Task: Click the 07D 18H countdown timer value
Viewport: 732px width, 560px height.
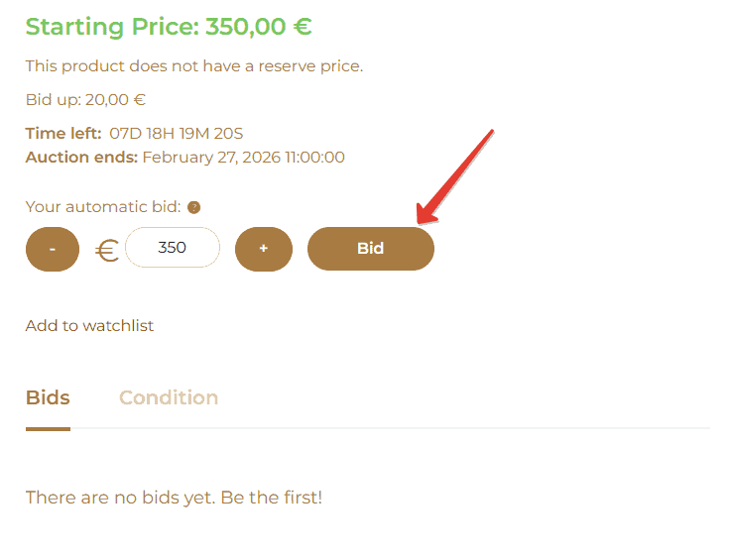Action: click(x=177, y=133)
